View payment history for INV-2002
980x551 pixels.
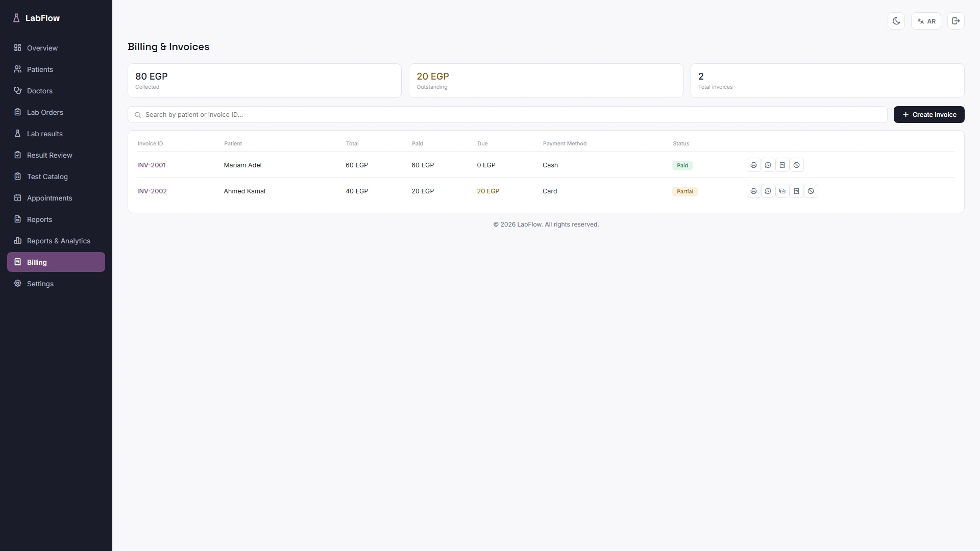click(768, 191)
